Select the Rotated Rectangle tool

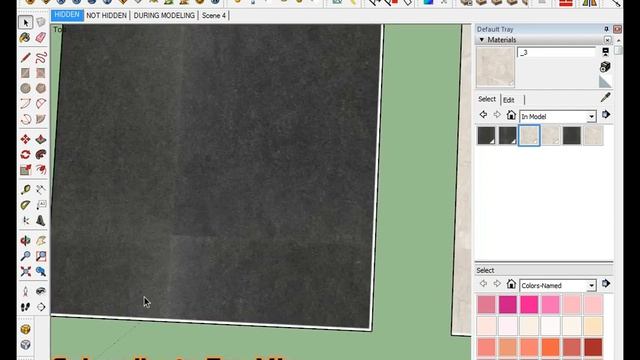click(x=41, y=73)
